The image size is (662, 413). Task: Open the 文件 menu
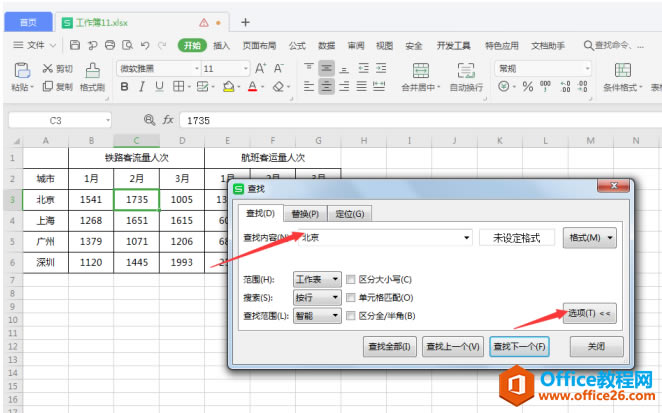35,45
